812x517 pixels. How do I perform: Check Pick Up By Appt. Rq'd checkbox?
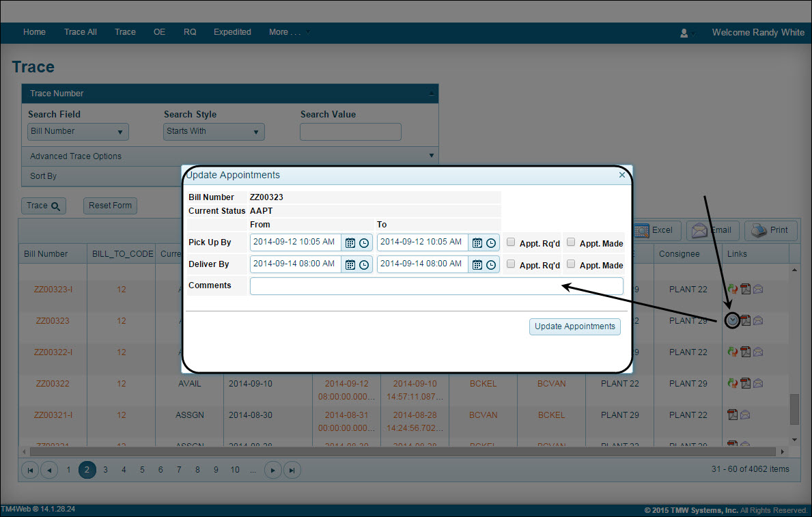511,242
